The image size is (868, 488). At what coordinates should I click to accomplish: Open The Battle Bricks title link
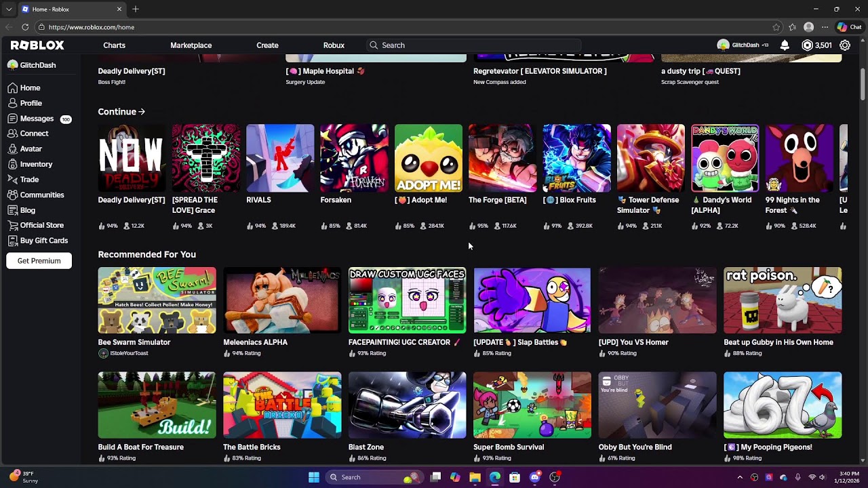pos(252,447)
